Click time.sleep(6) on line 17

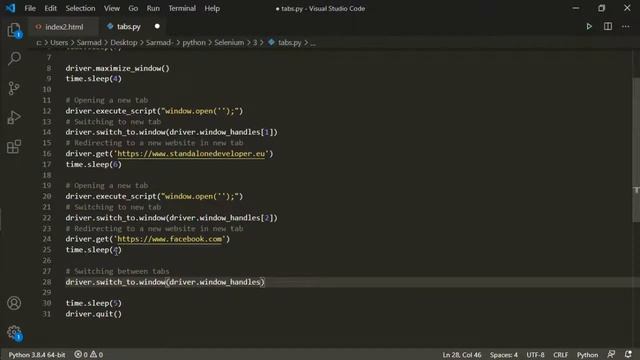click(x=93, y=164)
